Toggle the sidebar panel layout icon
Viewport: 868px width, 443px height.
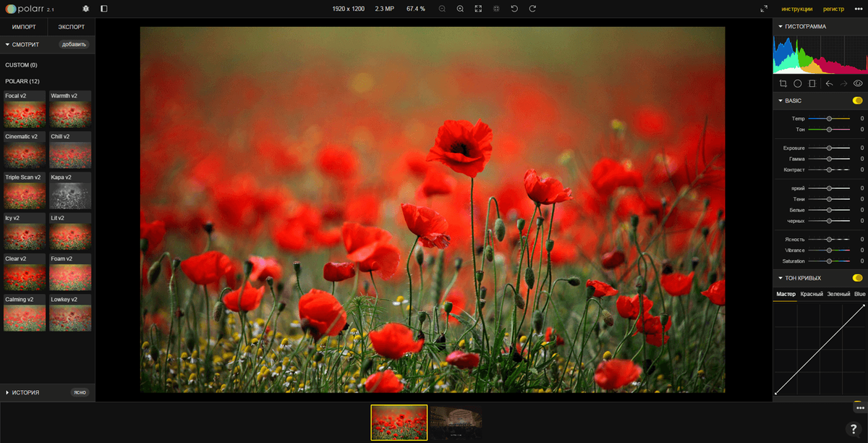(x=104, y=9)
